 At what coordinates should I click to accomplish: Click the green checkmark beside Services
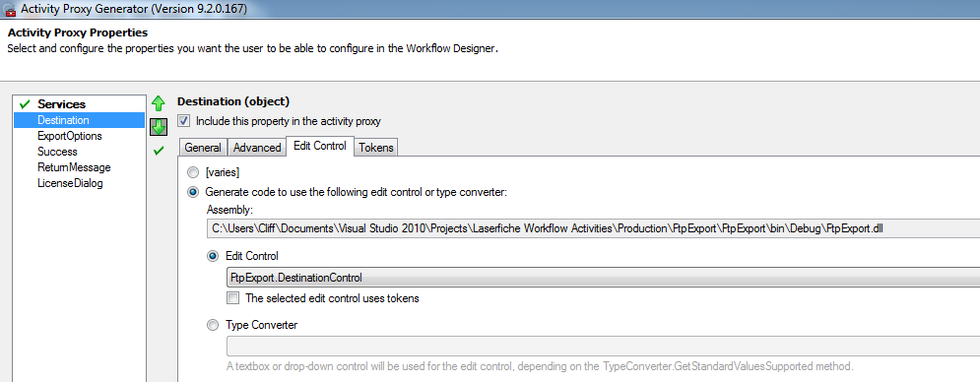point(25,104)
